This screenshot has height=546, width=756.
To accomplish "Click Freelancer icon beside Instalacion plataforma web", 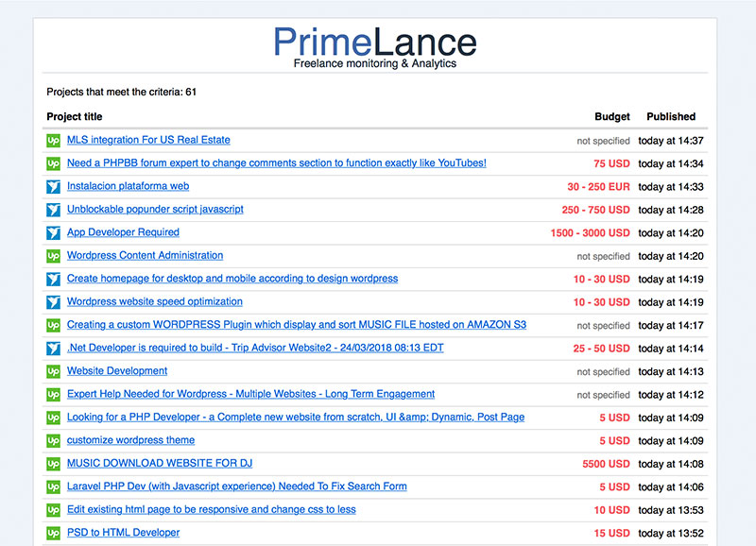I will [53, 186].
